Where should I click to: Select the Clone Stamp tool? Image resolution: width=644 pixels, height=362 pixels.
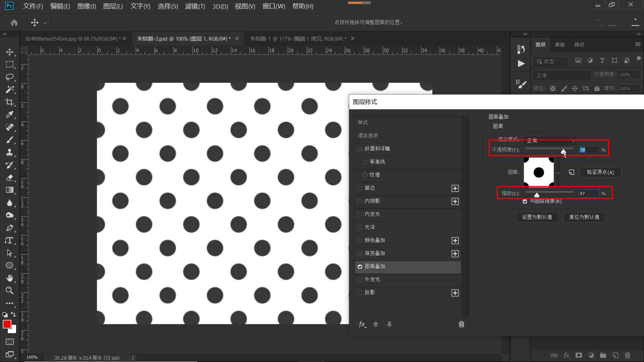click(9, 153)
